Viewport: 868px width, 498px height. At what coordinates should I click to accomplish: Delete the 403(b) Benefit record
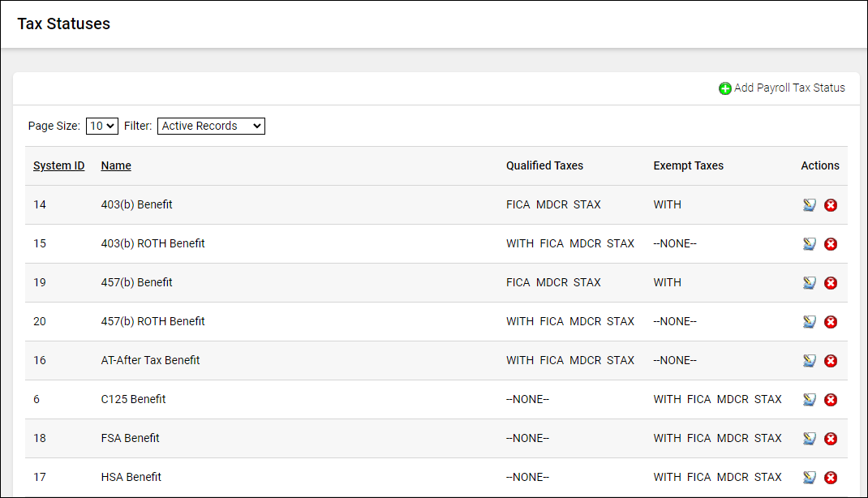(831, 205)
